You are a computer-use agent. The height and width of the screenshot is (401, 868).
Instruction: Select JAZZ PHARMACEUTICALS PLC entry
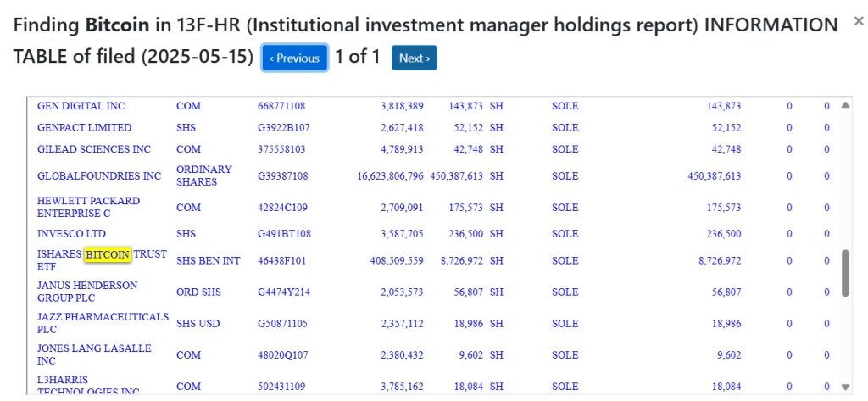(x=103, y=323)
